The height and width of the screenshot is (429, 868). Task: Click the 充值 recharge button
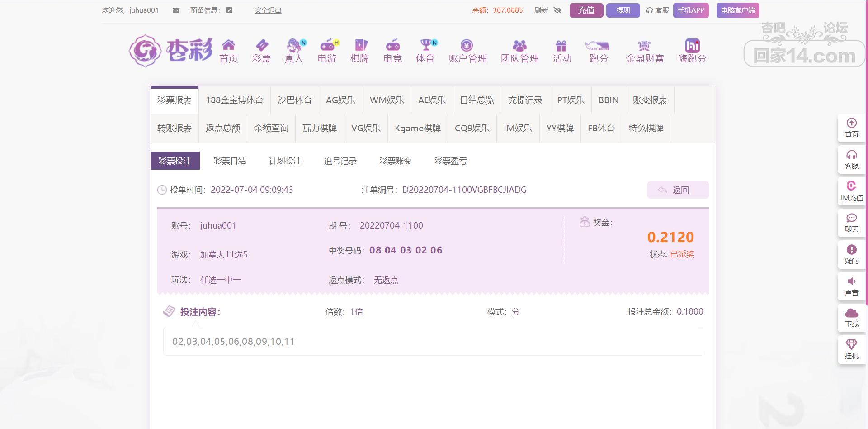pos(586,10)
